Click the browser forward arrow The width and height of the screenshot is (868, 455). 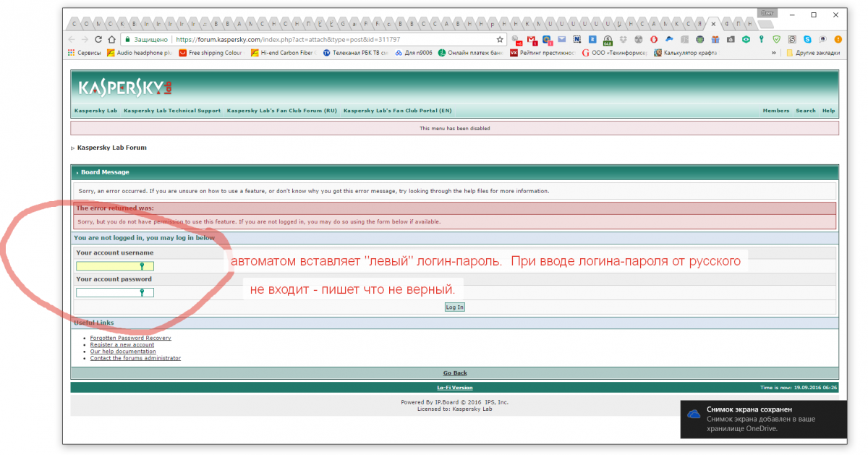(85, 40)
